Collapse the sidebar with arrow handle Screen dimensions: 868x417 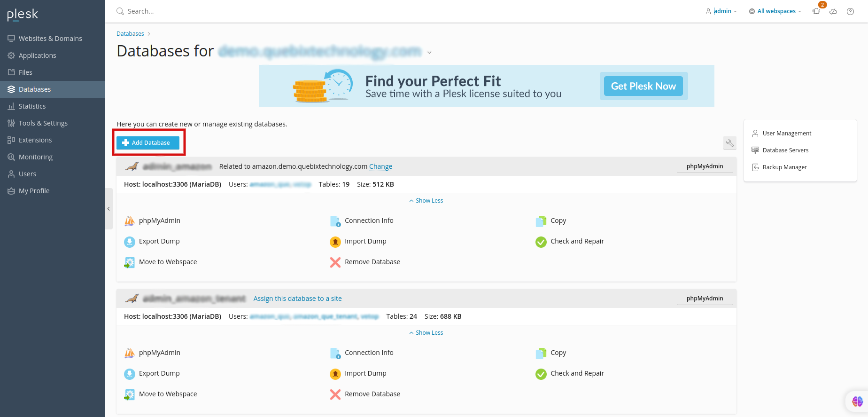click(108, 209)
